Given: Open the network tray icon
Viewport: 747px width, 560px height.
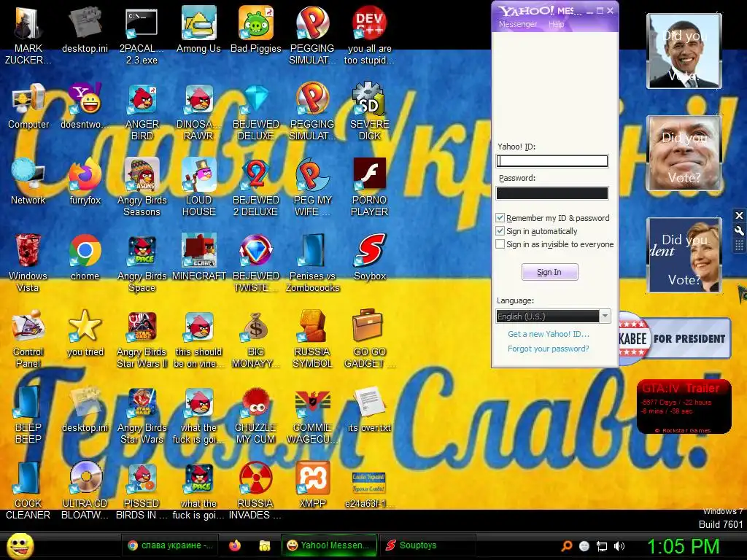Looking at the screenshot, I should (602, 546).
